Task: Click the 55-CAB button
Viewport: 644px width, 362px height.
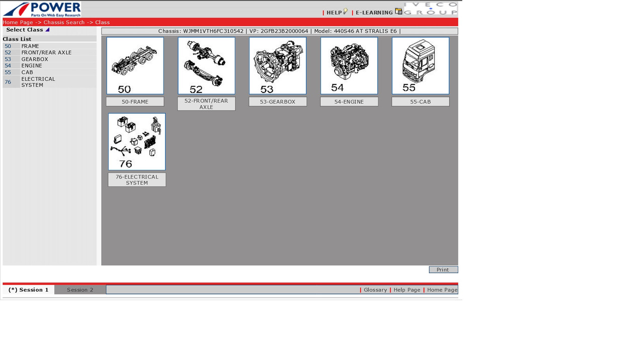Action: pyautogui.click(x=421, y=102)
